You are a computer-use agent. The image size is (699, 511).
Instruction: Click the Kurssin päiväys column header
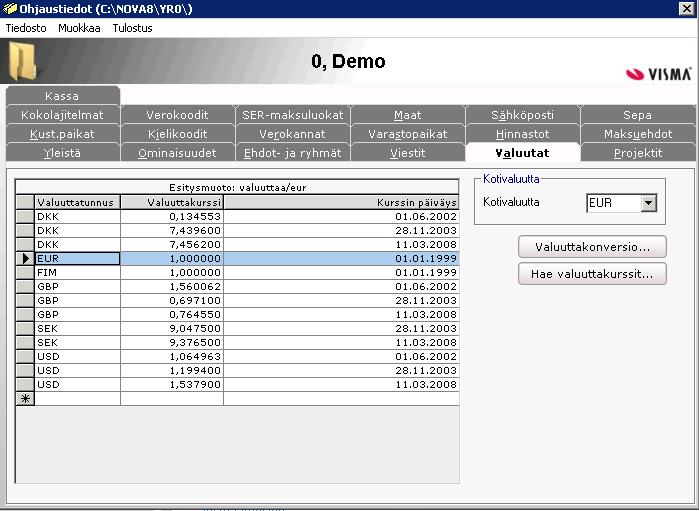pos(341,202)
